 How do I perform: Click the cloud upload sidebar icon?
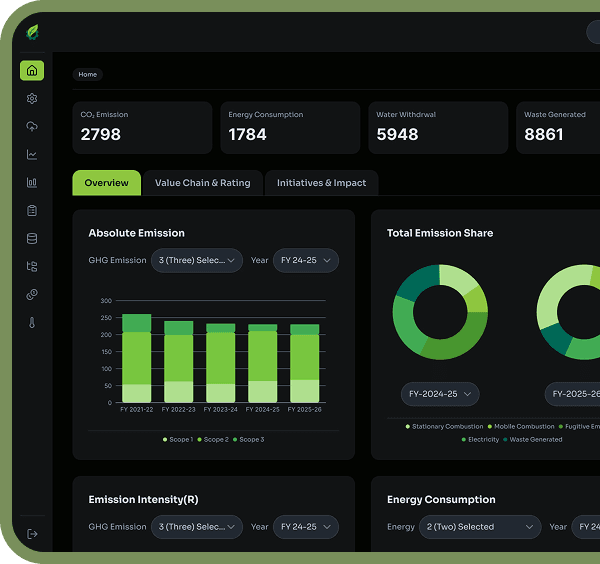point(32,126)
